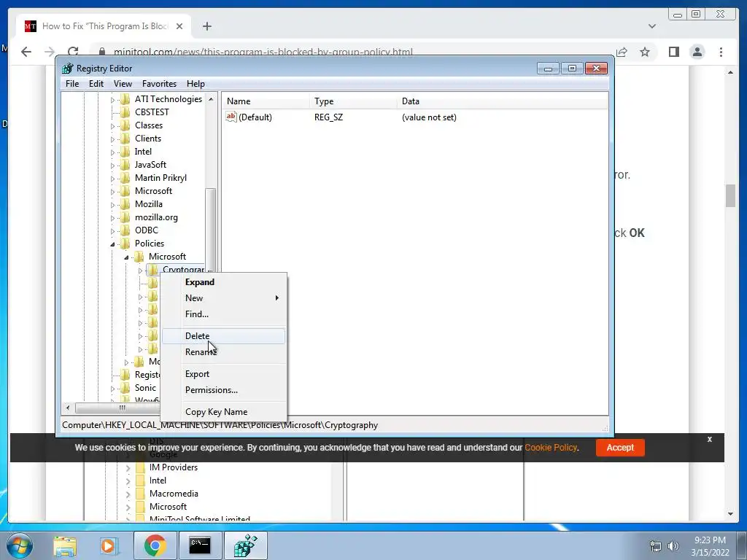747x560 pixels.
Task: Select the CBSTEST folder icon
Action: (125, 112)
